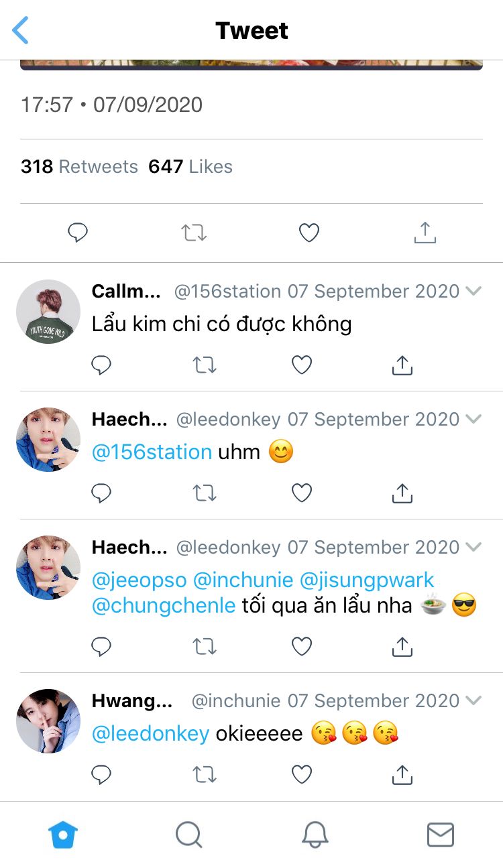Share the okieeeee reply from @inchunie
This screenshot has height=868, width=503.
402,775
